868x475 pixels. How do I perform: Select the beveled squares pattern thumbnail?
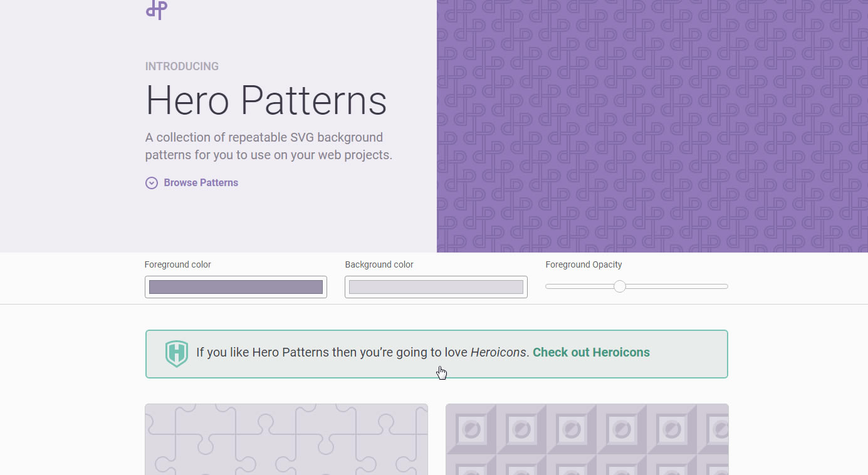(587, 439)
